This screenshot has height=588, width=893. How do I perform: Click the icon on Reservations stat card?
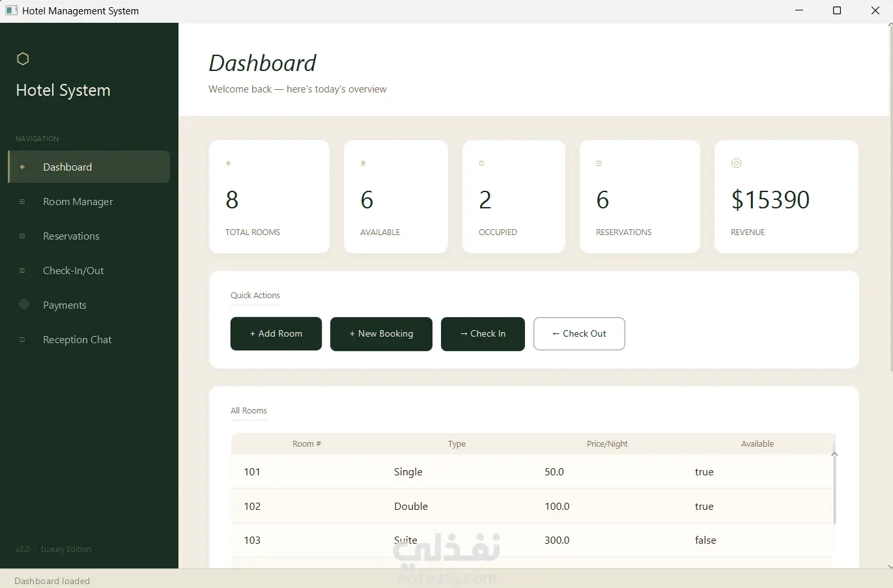point(599,163)
